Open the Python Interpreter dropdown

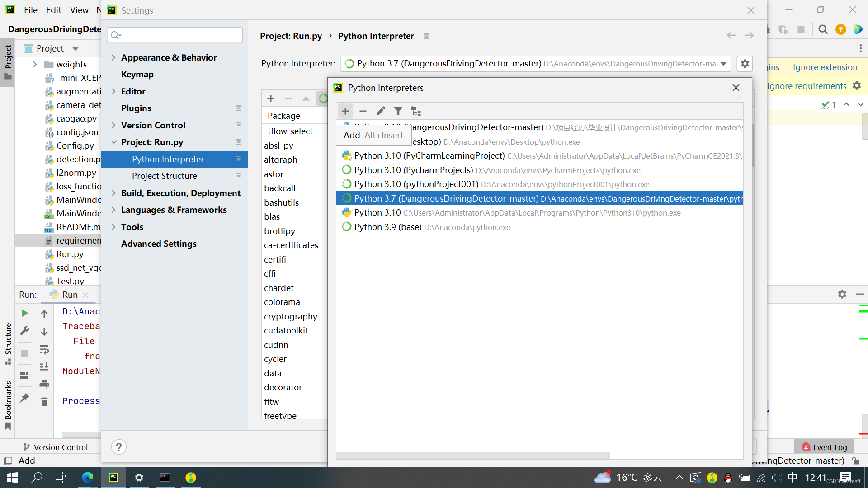pyautogui.click(x=535, y=64)
